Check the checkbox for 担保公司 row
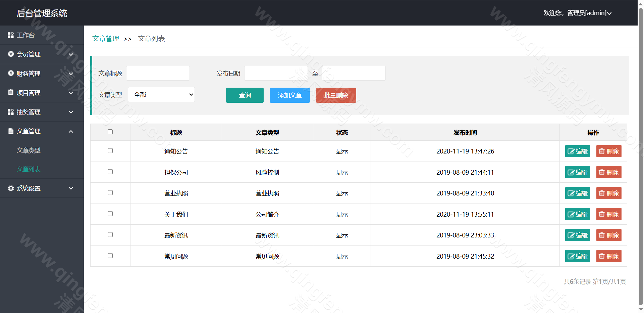The image size is (644, 313). pos(110,172)
